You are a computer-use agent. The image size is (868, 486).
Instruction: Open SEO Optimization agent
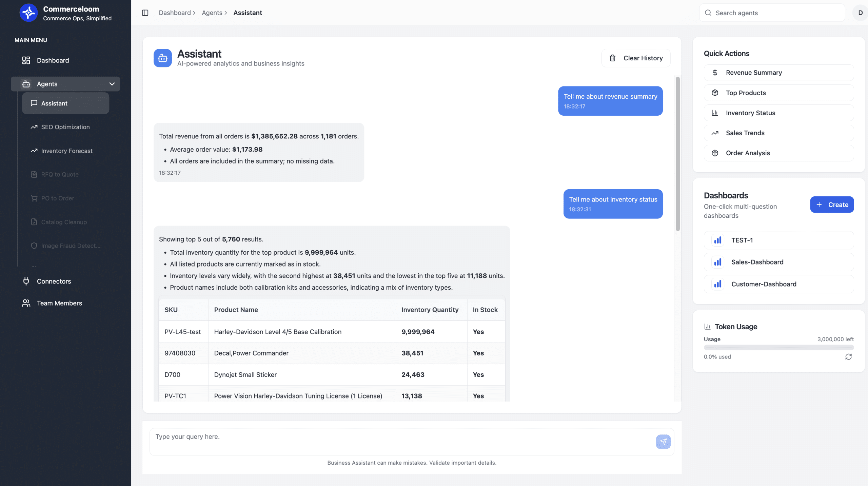point(65,127)
